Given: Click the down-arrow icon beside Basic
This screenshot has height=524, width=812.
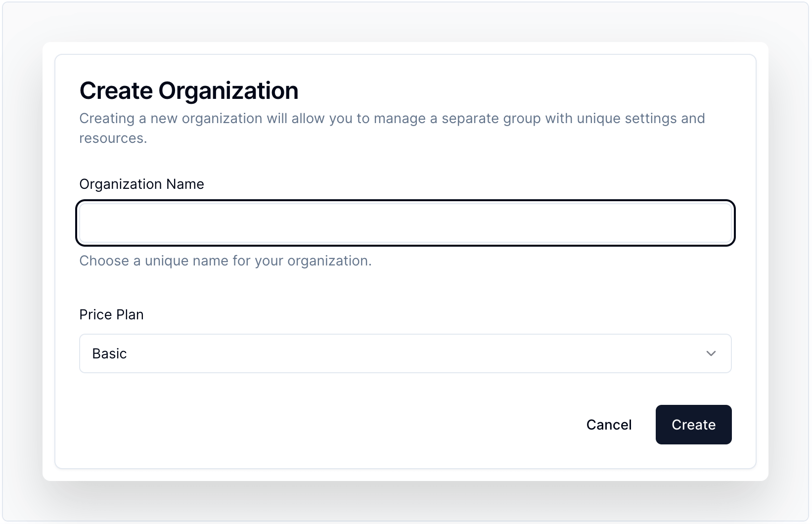Looking at the screenshot, I should tap(711, 353).
